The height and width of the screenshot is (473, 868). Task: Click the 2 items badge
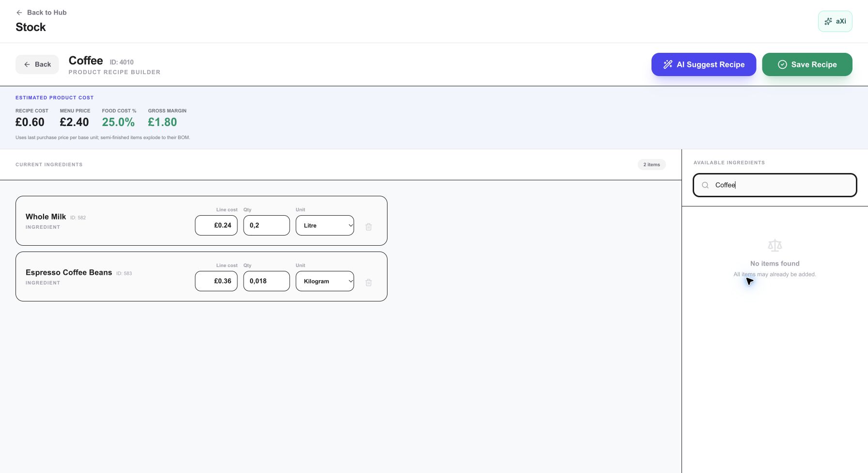(651, 165)
